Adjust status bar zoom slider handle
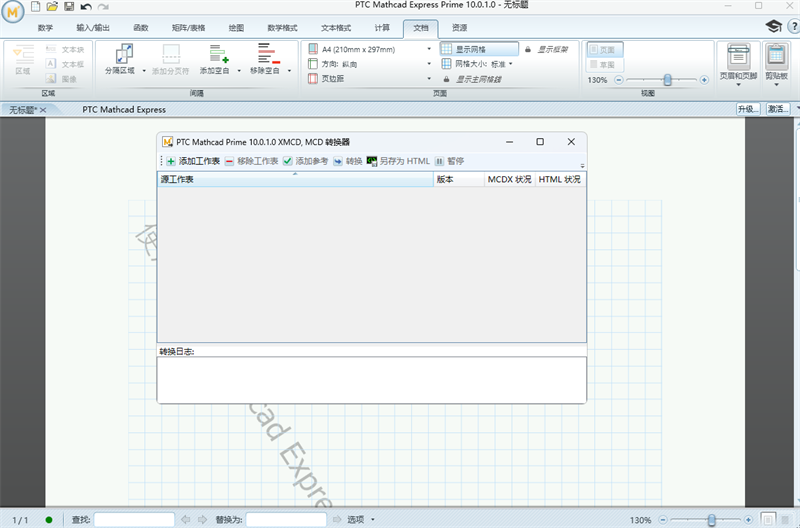800x528 pixels. click(x=711, y=520)
